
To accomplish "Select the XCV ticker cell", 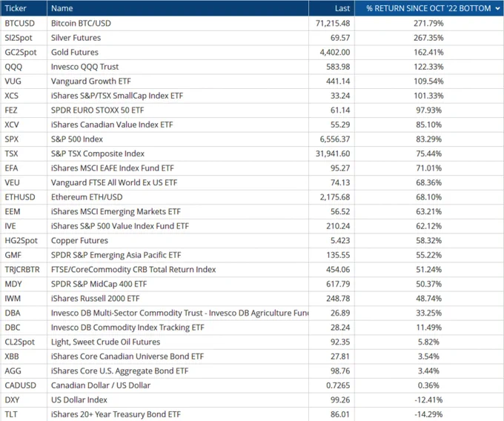I will (x=24, y=125).
